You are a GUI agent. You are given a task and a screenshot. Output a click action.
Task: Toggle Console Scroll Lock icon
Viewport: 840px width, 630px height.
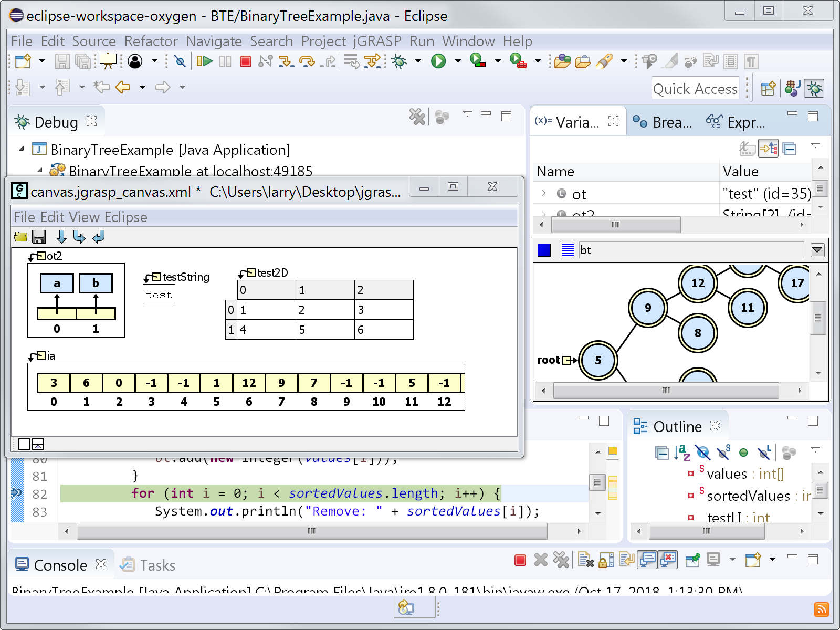(x=606, y=560)
